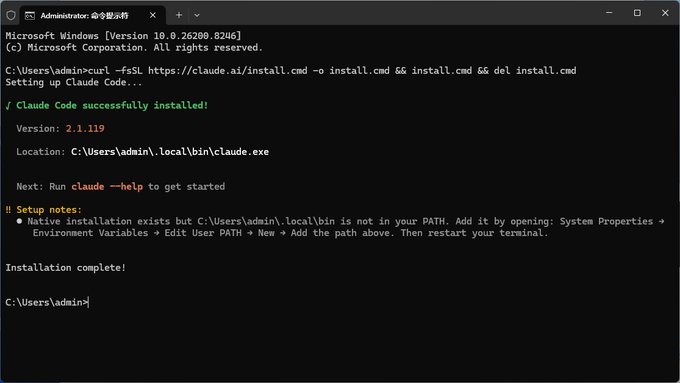Open a new tab with the plus button
The height and width of the screenshot is (383, 680).
pyautogui.click(x=179, y=15)
